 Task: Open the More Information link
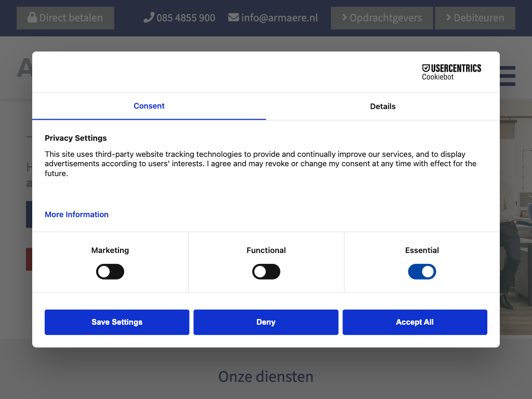tap(76, 215)
